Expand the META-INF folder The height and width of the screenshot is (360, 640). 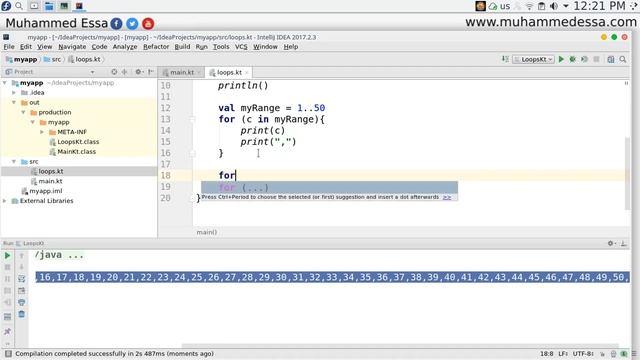click(42, 132)
